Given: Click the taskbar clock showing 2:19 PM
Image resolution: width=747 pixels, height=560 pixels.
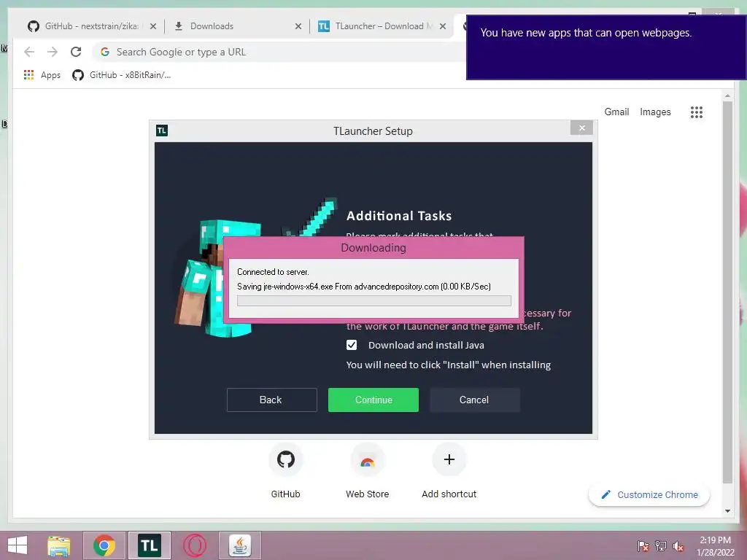Looking at the screenshot, I should pos(715,546).
